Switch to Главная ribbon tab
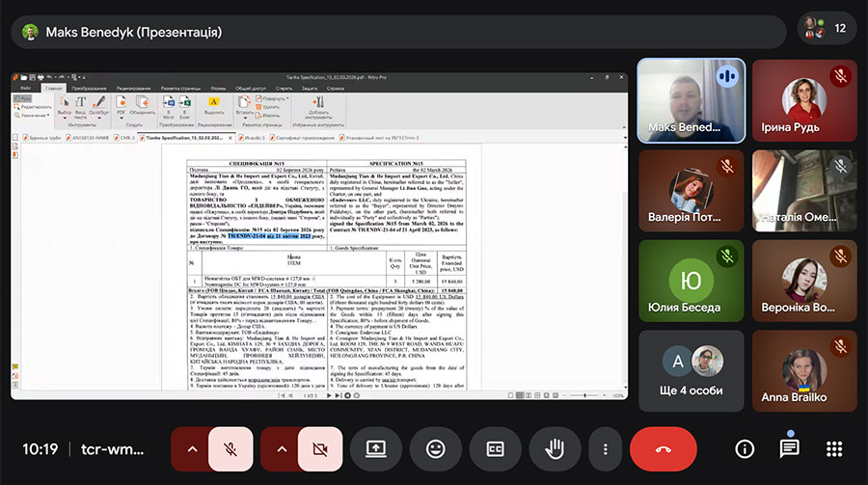 coord(54,88)
